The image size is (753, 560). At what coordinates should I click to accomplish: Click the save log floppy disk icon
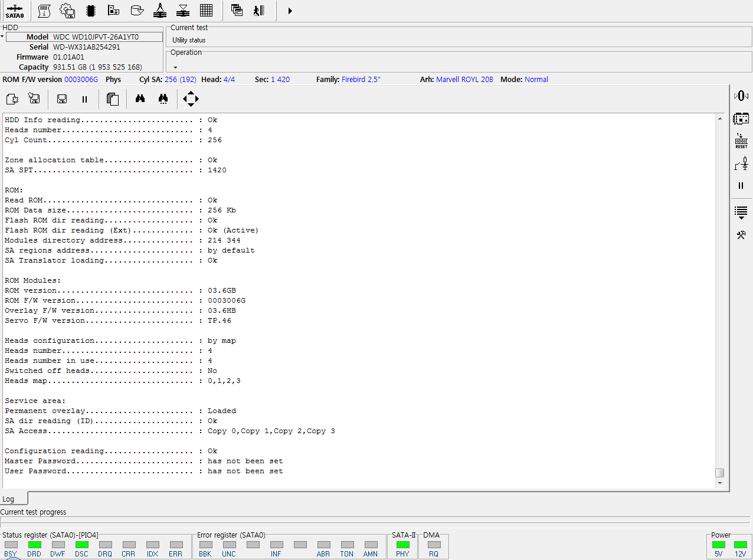tap(61, 99)
